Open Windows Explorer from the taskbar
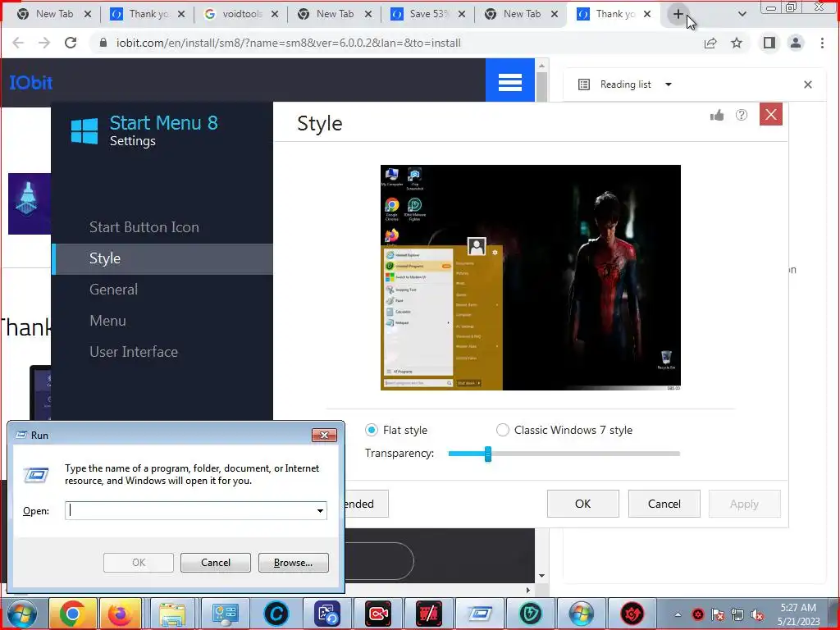The height and width of the screenshot is (630, 840). click(x=172, y=614)
